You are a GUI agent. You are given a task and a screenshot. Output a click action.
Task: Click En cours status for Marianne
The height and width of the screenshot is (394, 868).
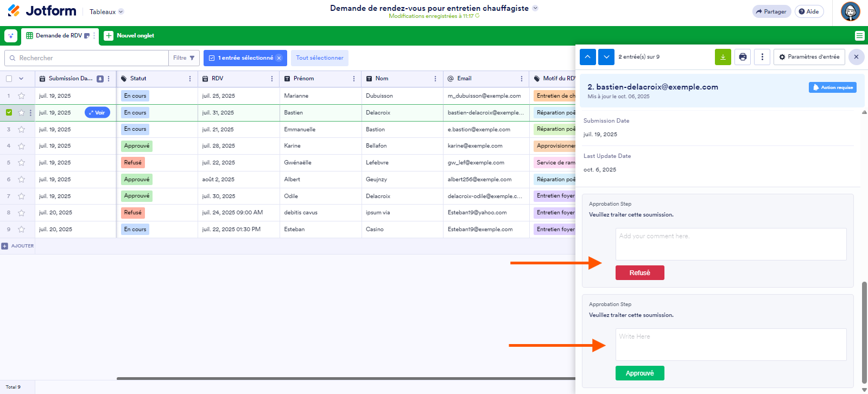point(135,96)
